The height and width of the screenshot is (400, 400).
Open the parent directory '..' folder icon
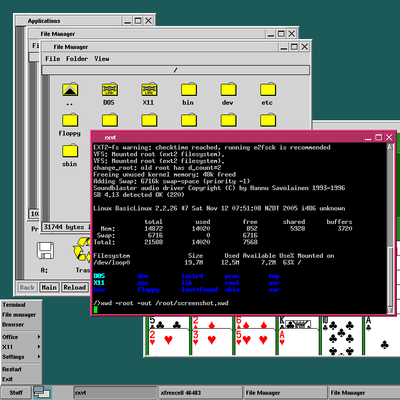coord(70,89)
